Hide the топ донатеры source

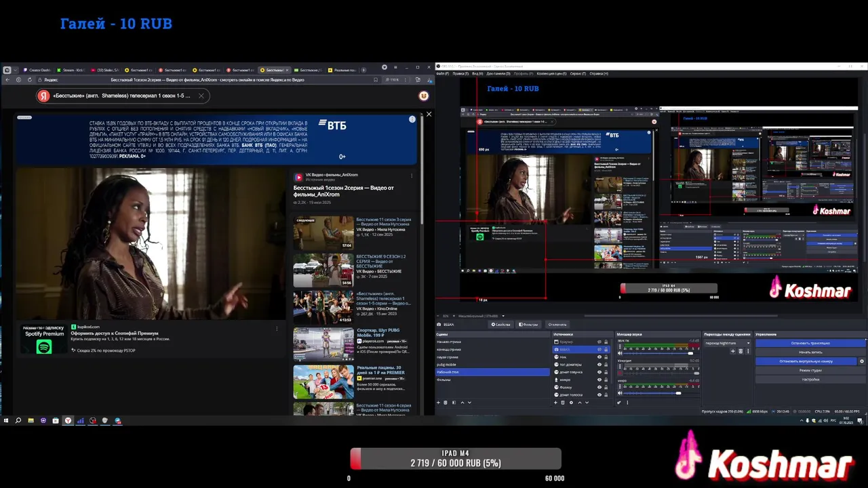(599, 365)
